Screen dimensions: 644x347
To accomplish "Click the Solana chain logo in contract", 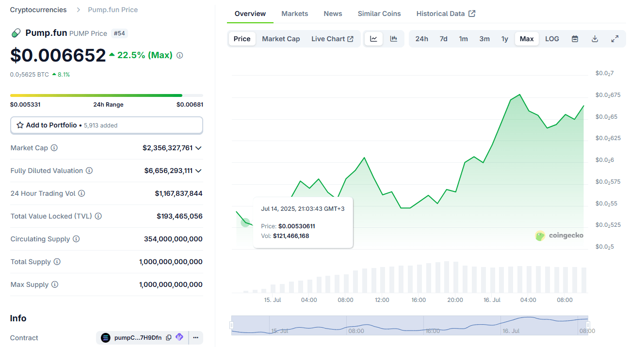I will tap(105, 338).
